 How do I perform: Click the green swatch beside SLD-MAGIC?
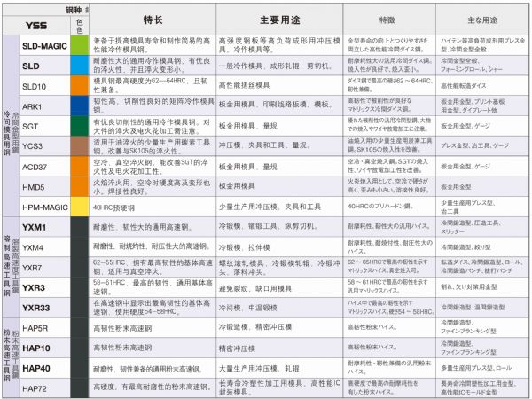79,46
